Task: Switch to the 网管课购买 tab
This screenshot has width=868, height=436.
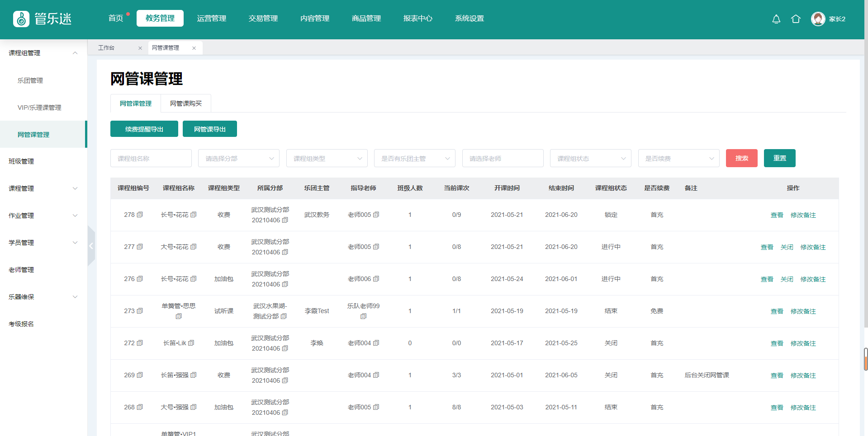Action: point(185,103)
